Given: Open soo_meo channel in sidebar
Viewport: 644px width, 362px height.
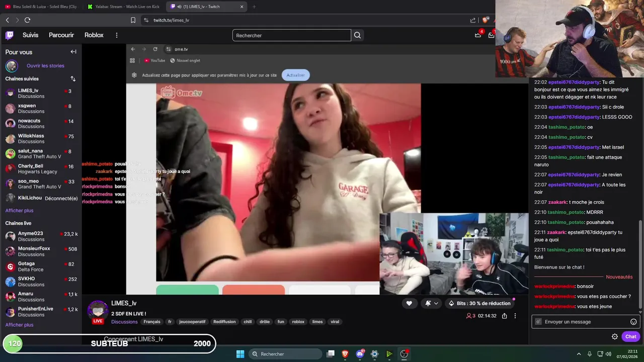Looking at the screenshot, I should coord(41,184).
